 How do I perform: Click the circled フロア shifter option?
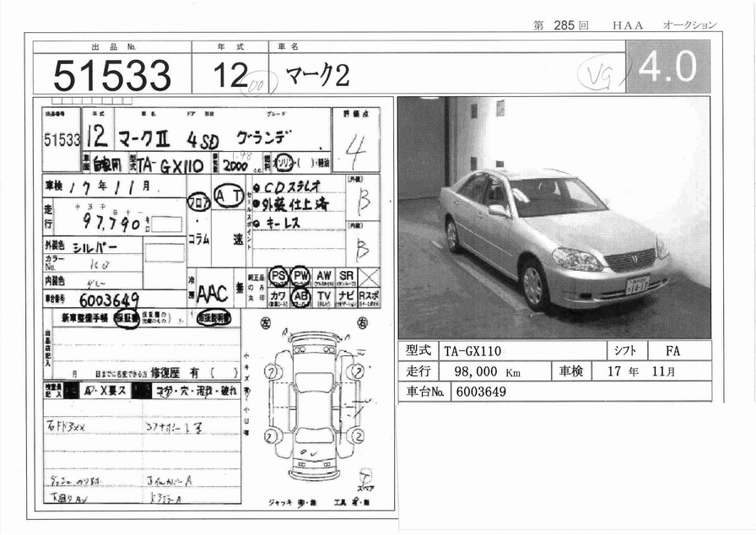198,203
